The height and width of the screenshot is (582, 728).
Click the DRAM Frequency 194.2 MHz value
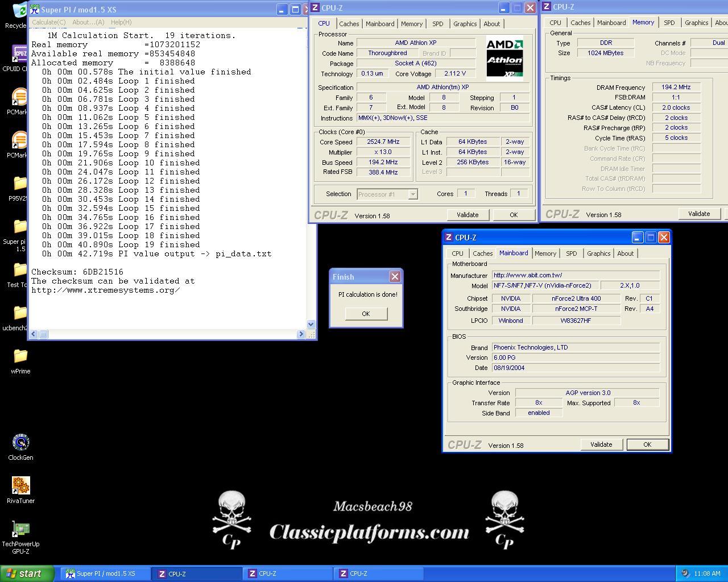[x=676, y=87]
